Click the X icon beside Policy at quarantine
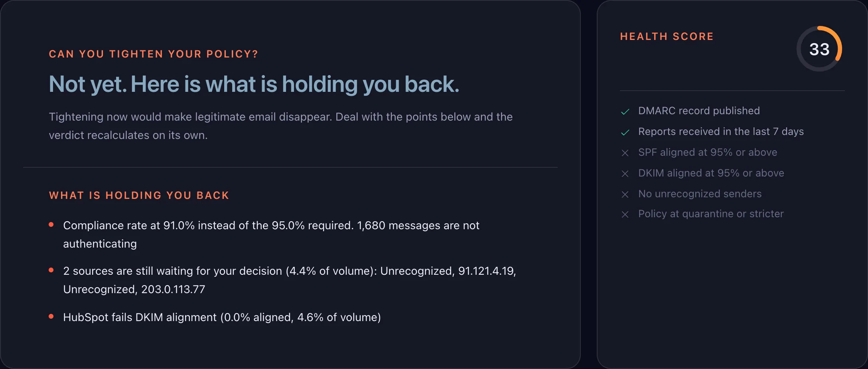868x369 pixels. click(625, 214)
